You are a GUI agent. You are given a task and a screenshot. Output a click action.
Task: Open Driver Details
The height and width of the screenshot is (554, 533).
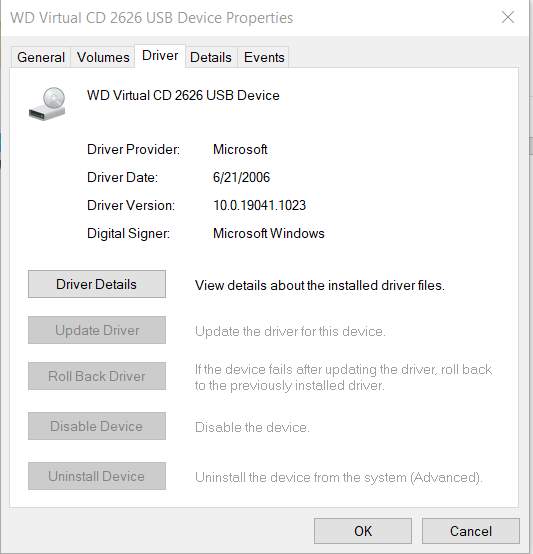tap(97, 284)
